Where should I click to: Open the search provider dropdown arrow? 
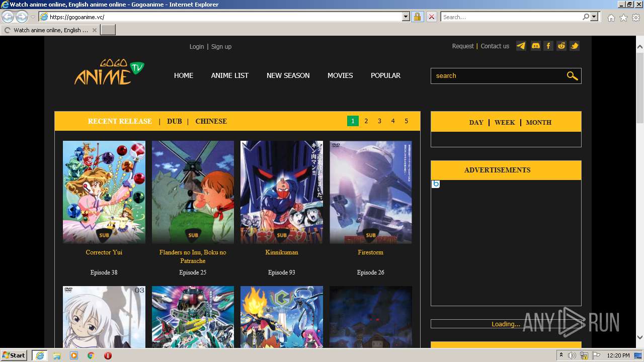(594, 17)
